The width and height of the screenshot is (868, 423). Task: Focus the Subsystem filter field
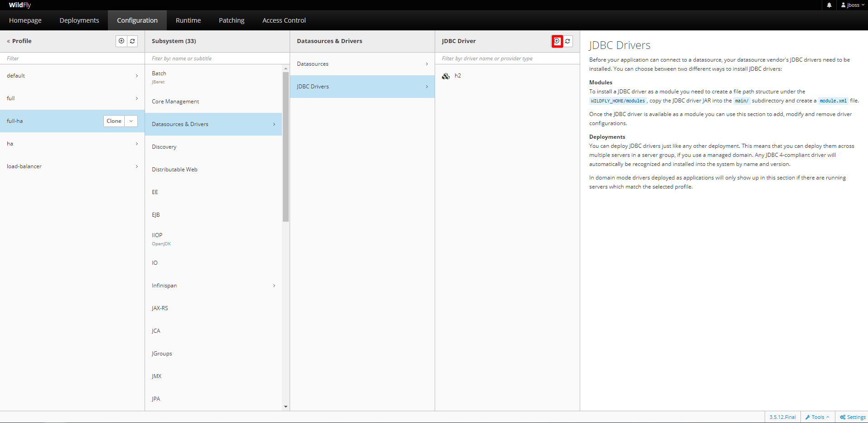(x=217, y=58)
